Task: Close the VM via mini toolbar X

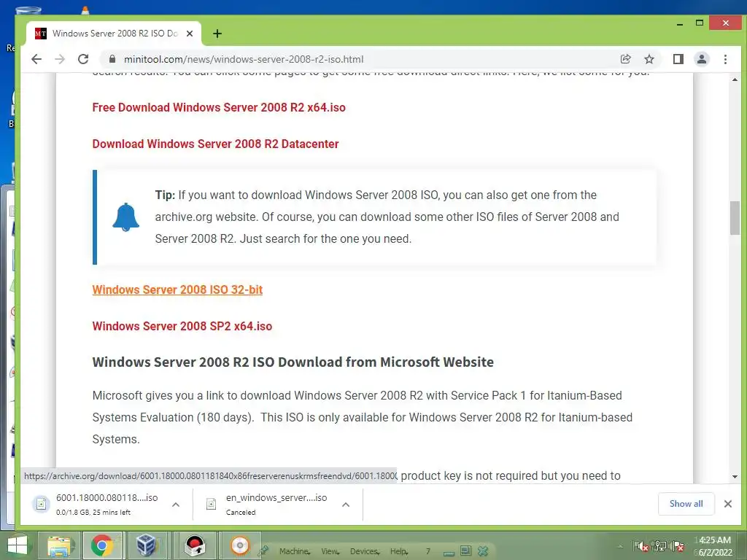Action: click(x=483, y=551)
